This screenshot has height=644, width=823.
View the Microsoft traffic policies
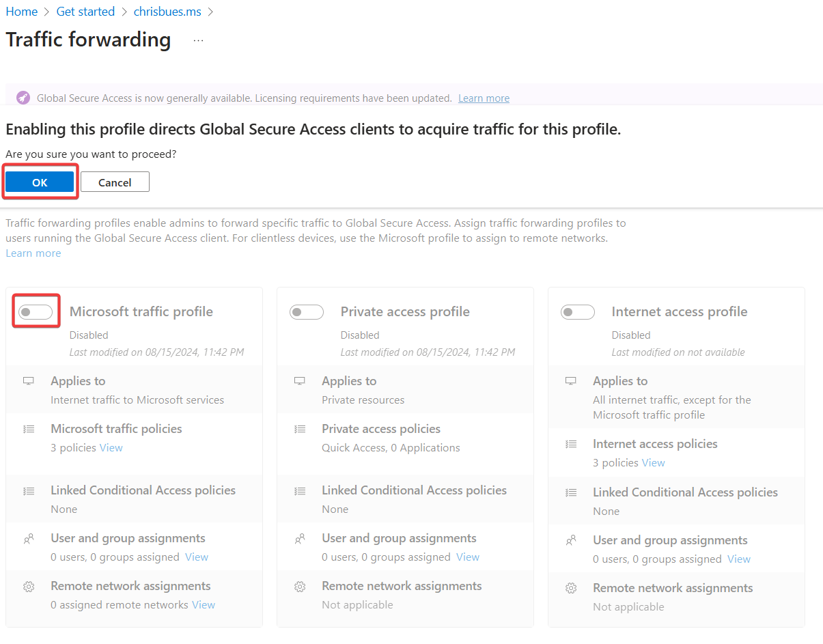111,447
